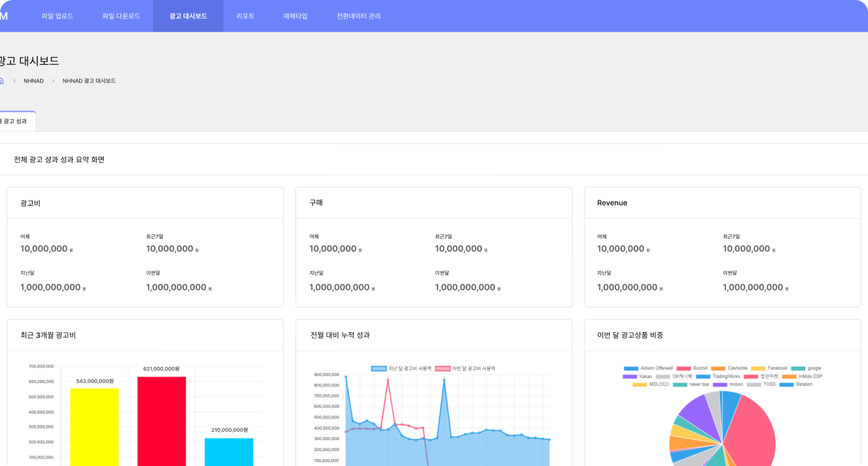
Task: Click the NHNAD breadcrumb link
Action: pos(34,81)
